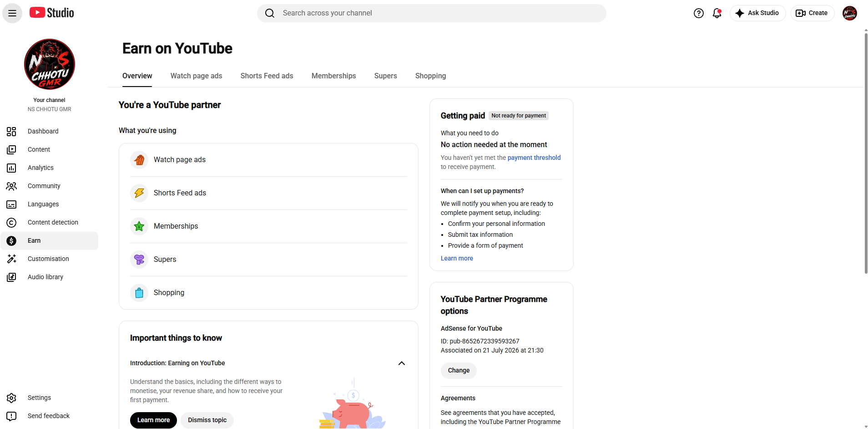The width and height of the screenshot is (868, 429).
Task: Click the YouTube Studio logo
Action: click(52, 13)
